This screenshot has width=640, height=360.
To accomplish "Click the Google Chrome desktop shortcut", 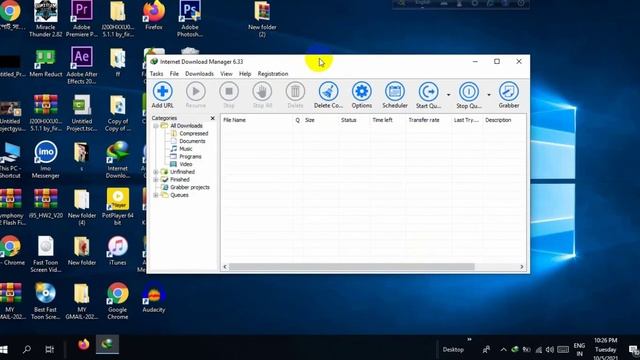I will click(118, 301).
